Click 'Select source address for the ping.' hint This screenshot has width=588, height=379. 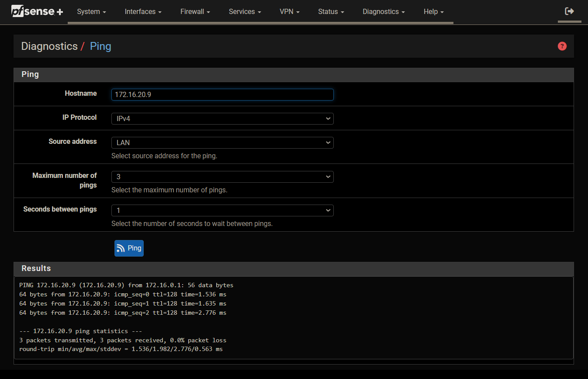point(164,156)
